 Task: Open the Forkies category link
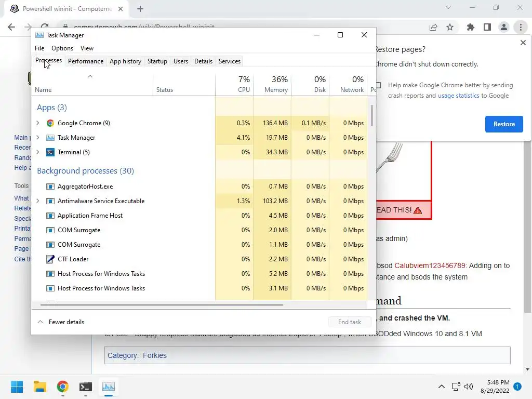[155, 355]
